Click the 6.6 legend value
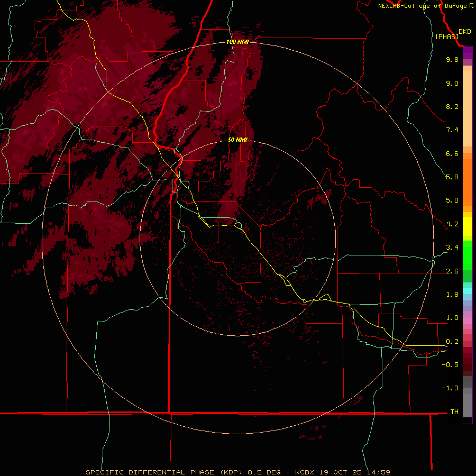The image size is (476, 476). coord(452,153)
